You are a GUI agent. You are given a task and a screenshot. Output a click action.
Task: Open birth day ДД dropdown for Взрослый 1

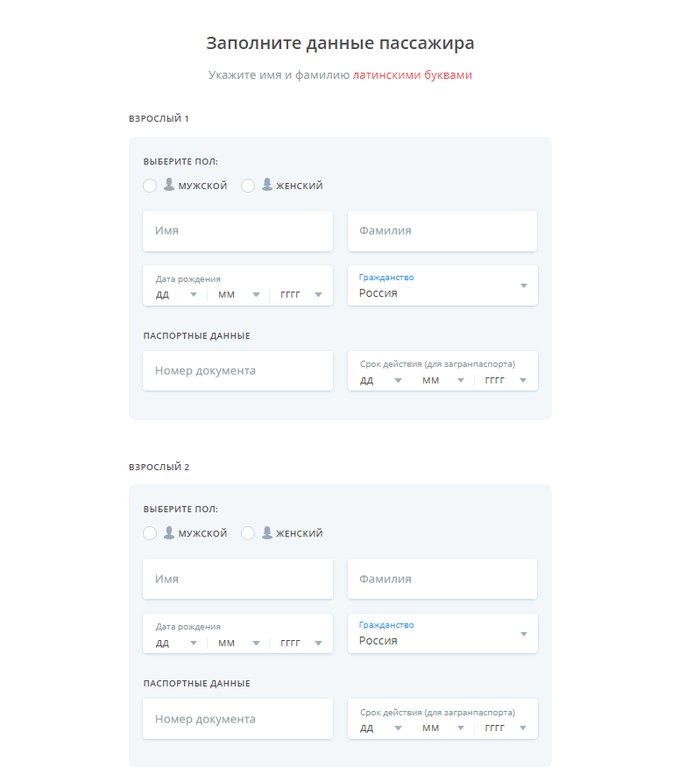[175, 295]
